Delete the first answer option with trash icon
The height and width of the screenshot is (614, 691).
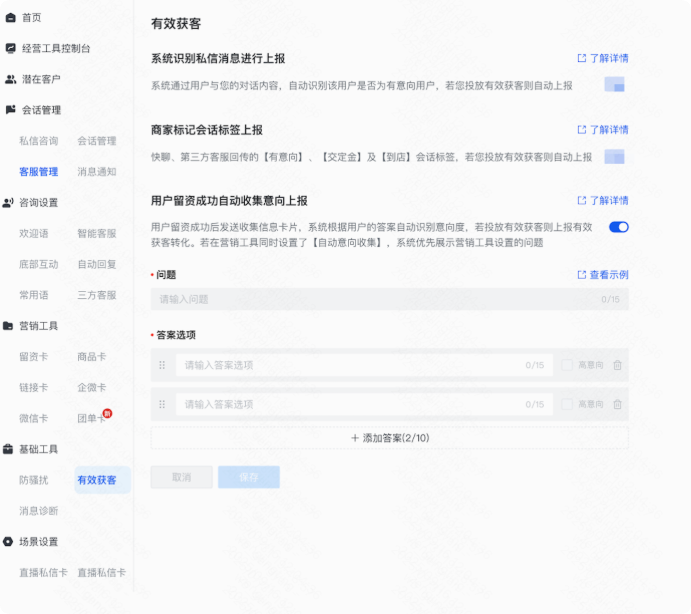(x=617, y=365)
